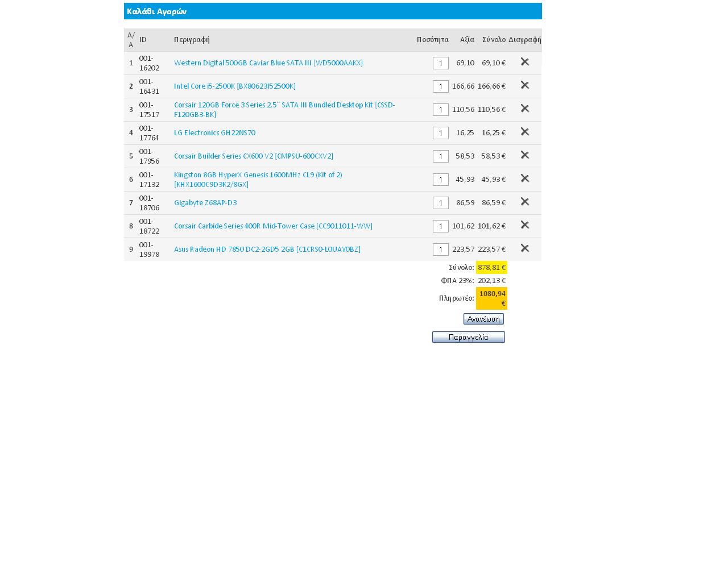Remove Intel Core i5-2500K from cart
The height and width of the screenshot is (582, 728).
click(525, 85)
